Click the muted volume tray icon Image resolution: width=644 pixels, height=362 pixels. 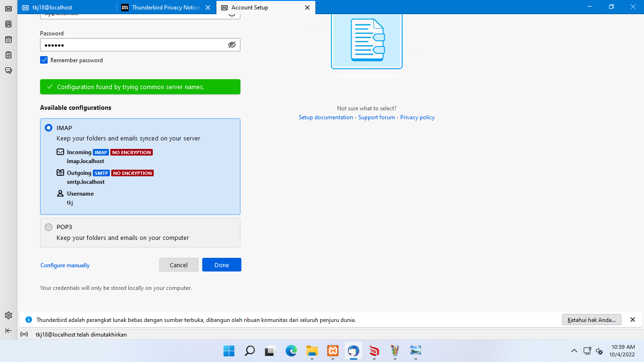[599, 351]
